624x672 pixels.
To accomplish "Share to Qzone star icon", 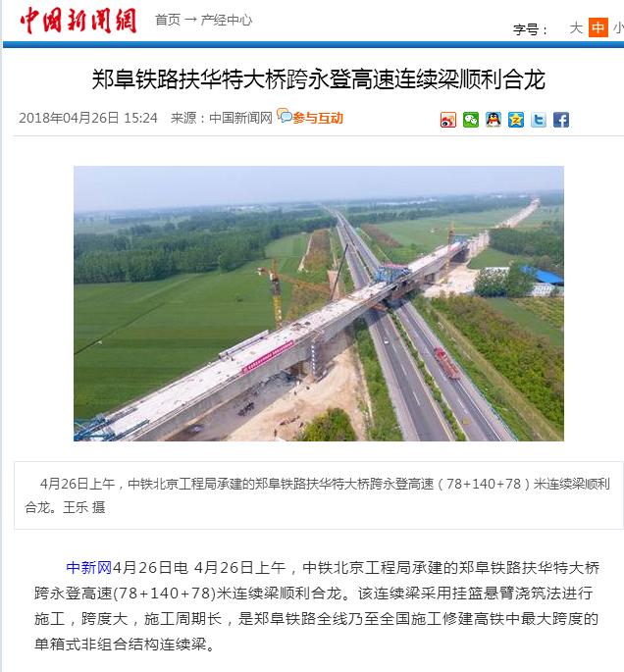I will pos(515,120).
